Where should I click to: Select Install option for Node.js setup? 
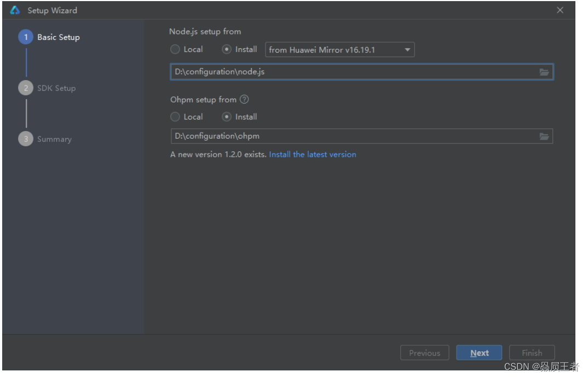[x=239, y=49]
